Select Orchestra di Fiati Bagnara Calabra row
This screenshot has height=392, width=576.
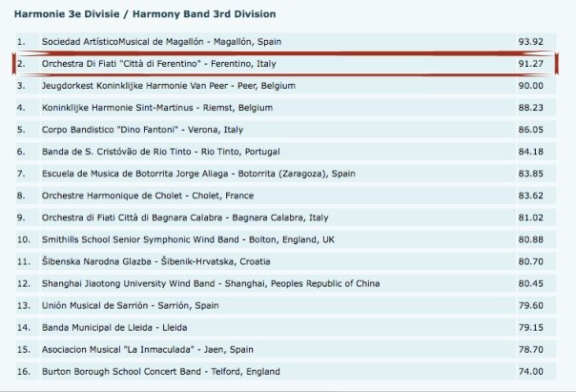pos(185,217)
